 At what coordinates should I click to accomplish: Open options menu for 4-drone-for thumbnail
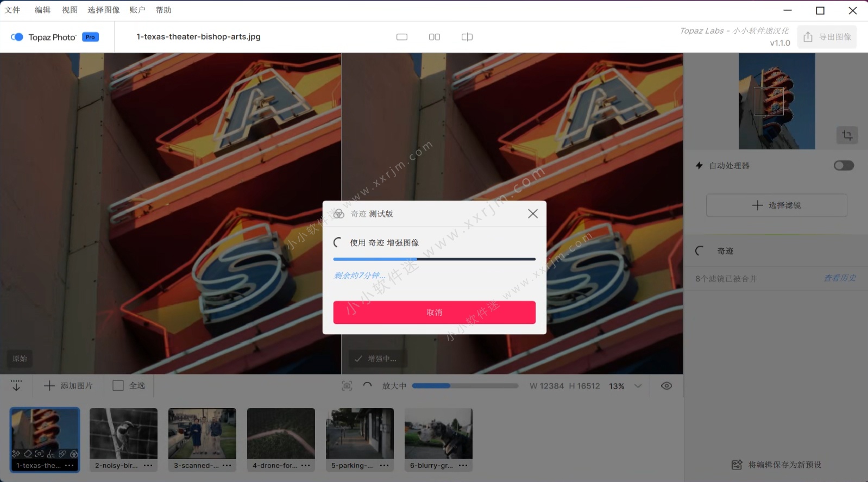click(306, 466)
